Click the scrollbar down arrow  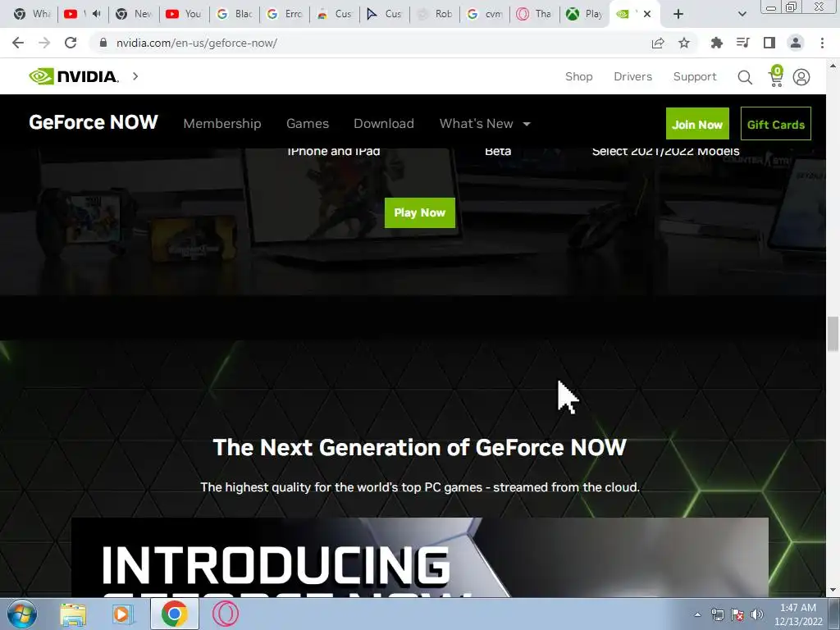(833, 591)
